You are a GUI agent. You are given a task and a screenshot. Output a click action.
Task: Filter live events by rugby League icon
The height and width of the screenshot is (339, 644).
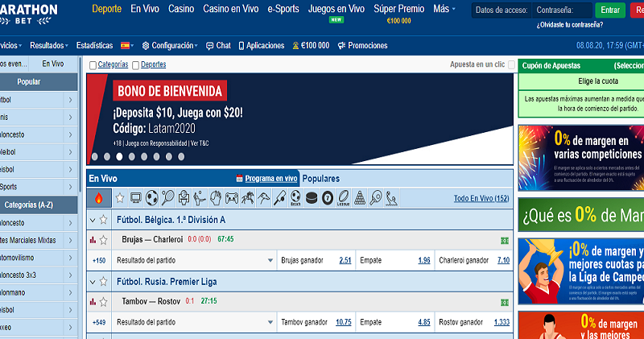344,198
